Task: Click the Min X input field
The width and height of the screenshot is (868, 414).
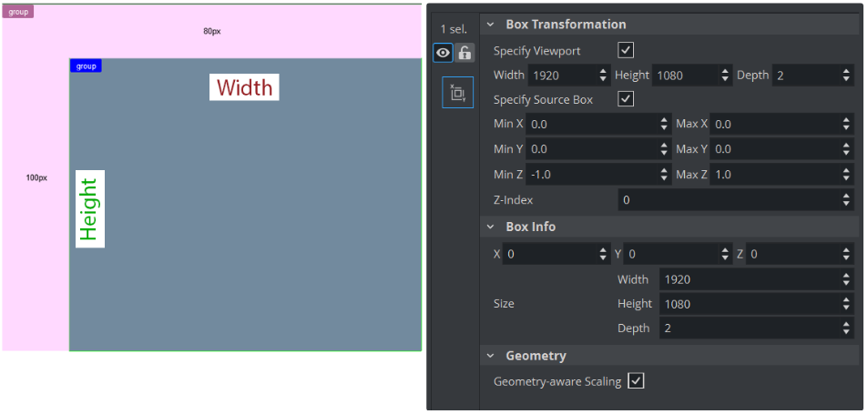Action: pyautogui.click(x=592, y=124)
